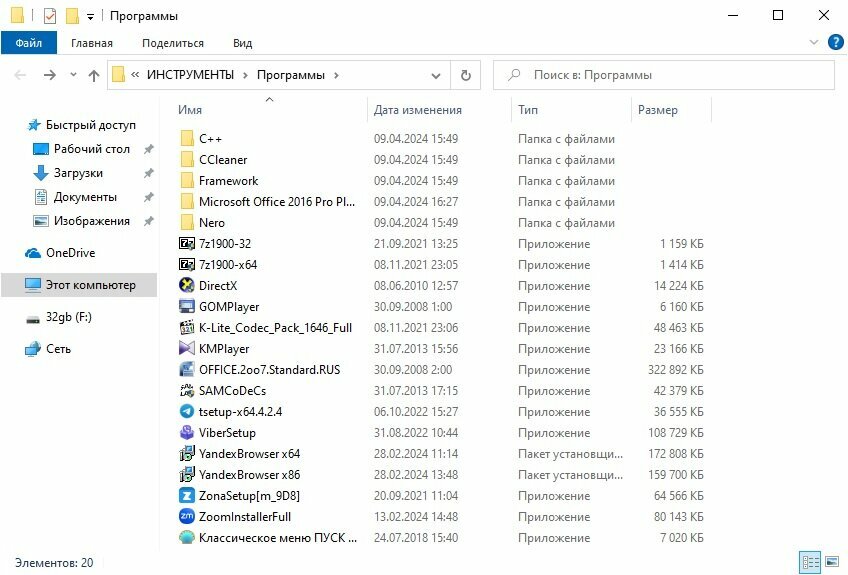Viewport: 848px width, 575px height.
Task: Click the 7z1900-32 installer icon
Action: [187, 243]
